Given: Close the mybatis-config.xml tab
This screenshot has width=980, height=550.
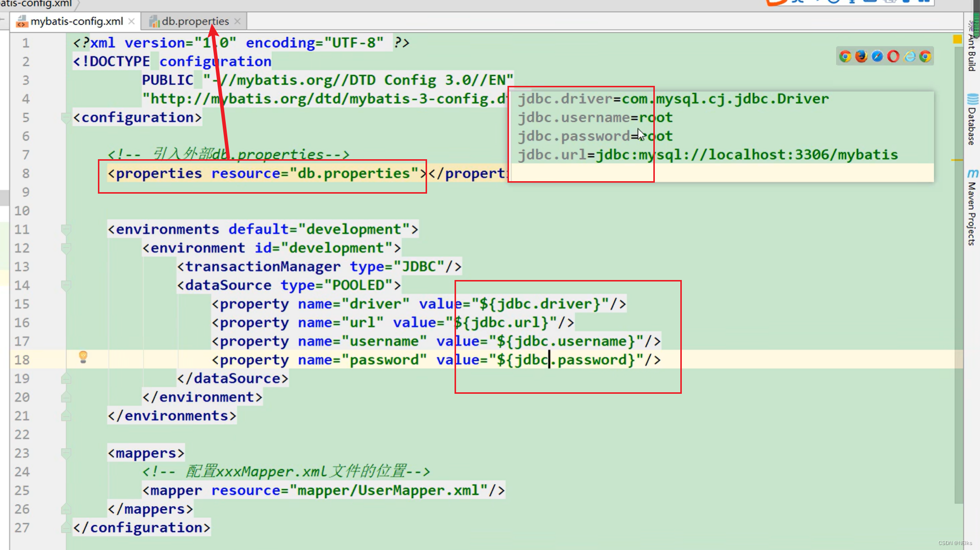Looking at the screenshot, I should (131, 21).
